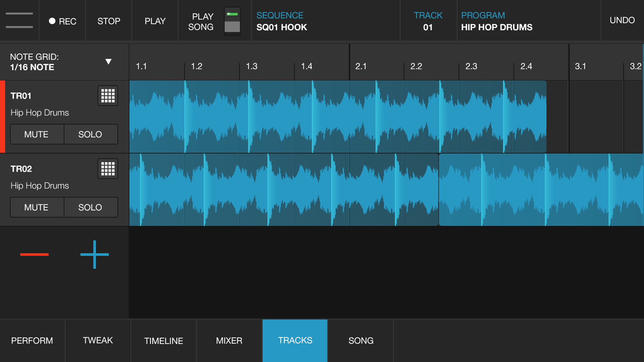Open TR02 pad grid icon
The height and width of the screenshot is (362, 644).
tap(108, 169)
